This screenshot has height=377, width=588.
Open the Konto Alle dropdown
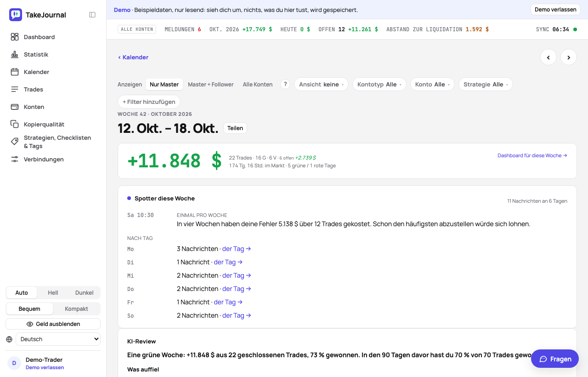coord(433,84)
